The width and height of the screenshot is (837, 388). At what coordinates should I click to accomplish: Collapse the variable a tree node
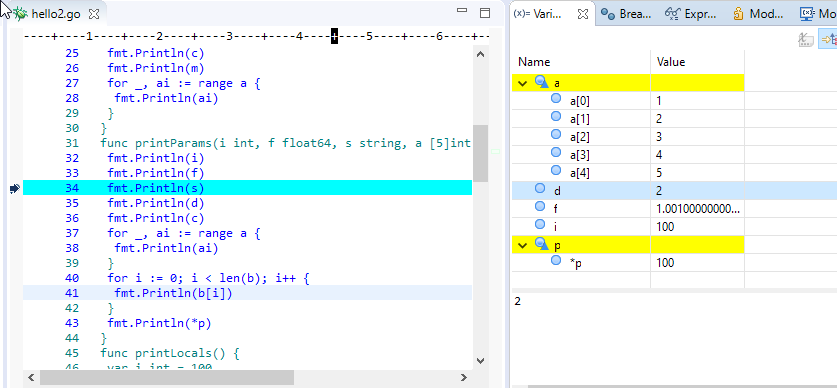523,83
